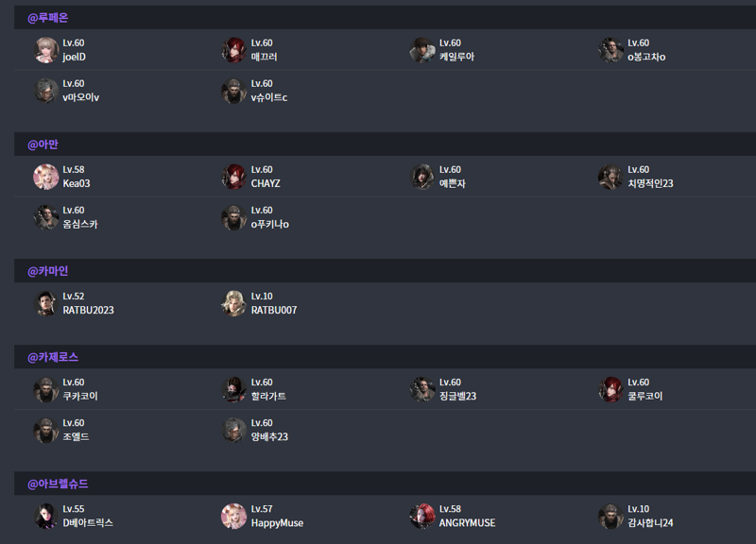This screenshot has height=544, width=756.
Task: Open HappyMuse character avatar
Action: (x=234, y=516)
